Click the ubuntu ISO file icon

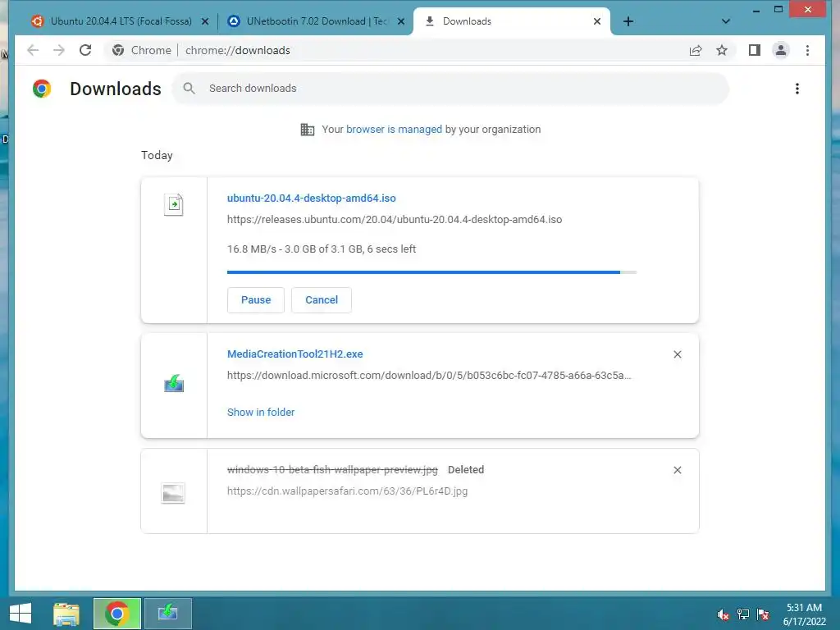click(x=174, y=204)
